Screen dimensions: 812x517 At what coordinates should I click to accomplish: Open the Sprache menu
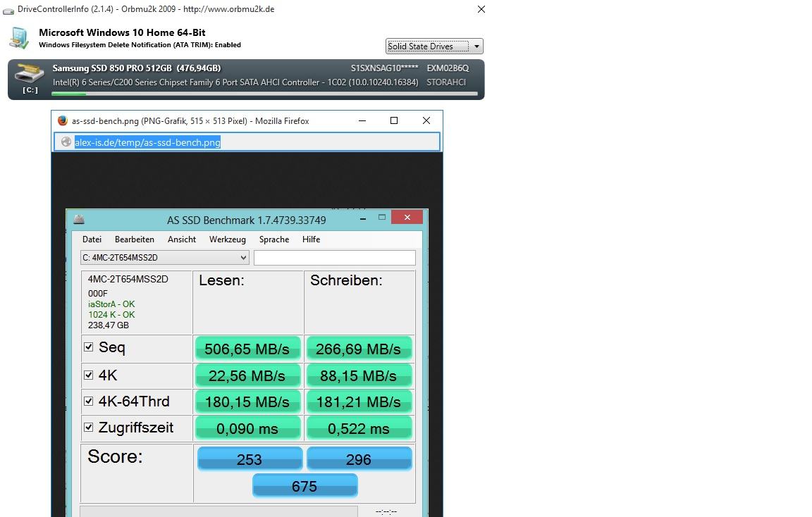point(274,239)
